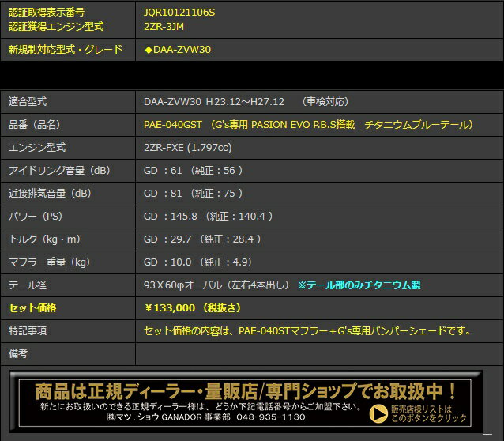Click the パワー GD:145.8 value
This screenshot has width=504, height=441.
[209, 217]
